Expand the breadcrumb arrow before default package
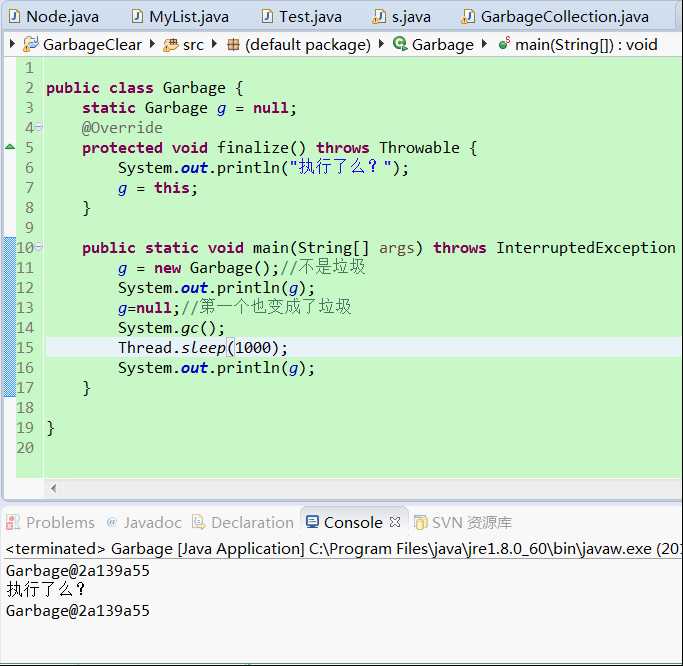The width and height of the screenshot is (683, 666). [214, 44]
